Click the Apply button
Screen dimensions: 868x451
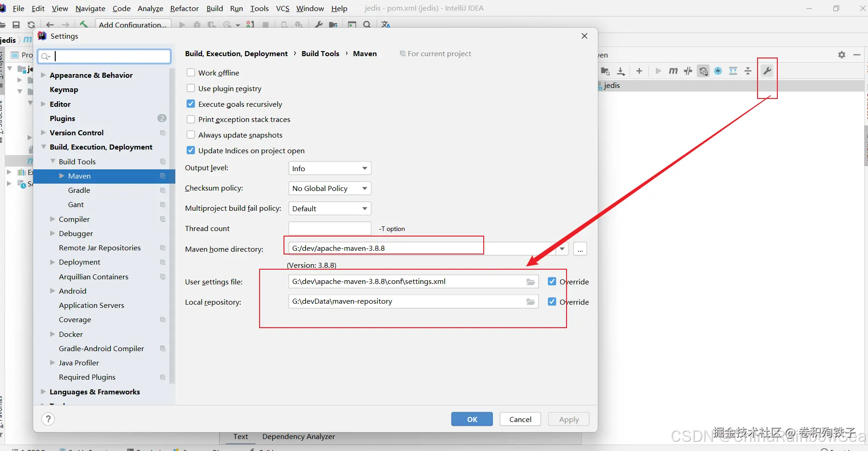click(x=569, y=419)
